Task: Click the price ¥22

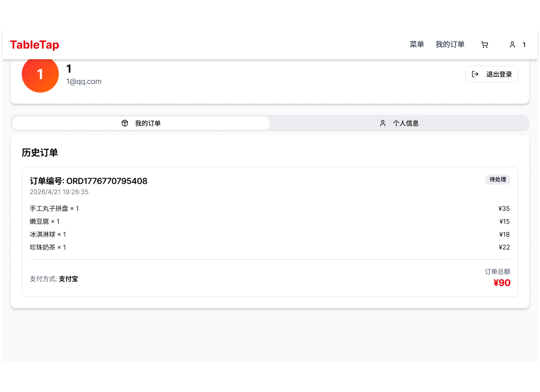Action: pos(504,247)
